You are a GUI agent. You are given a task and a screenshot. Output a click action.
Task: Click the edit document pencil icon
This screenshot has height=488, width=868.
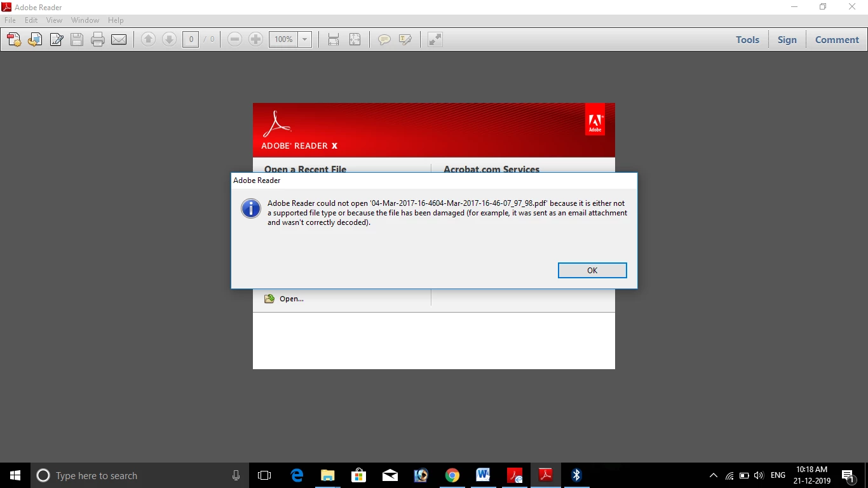[56, 39]
